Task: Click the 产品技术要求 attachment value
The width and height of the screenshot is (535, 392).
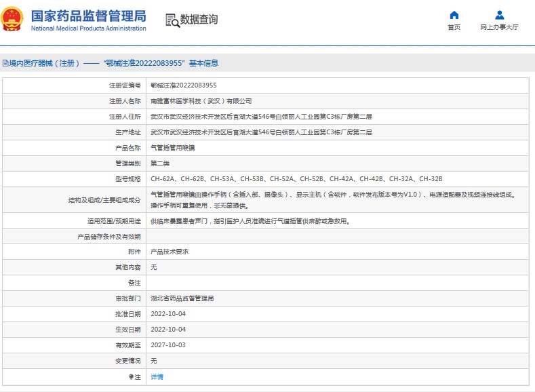Action: (170, 252)
